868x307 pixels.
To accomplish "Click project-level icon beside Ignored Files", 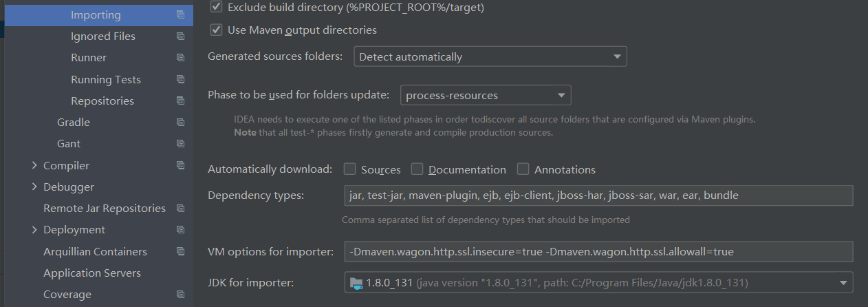I will click(x=180, y=36).
